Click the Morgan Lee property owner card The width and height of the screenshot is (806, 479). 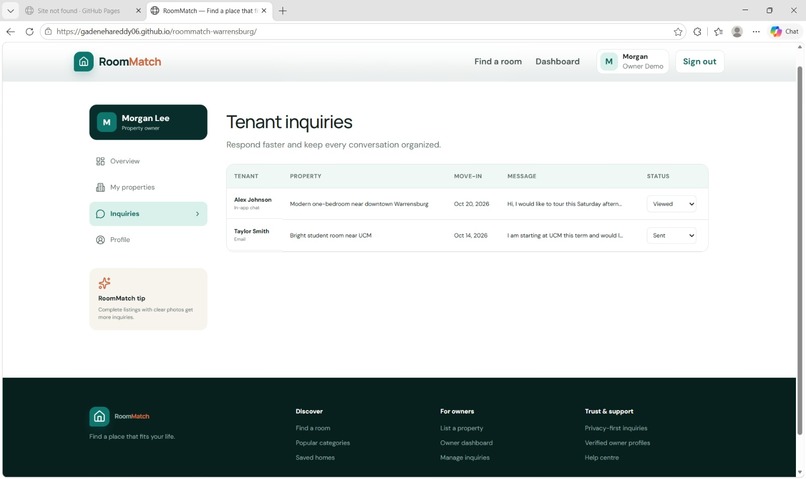(x=148, y=122)
